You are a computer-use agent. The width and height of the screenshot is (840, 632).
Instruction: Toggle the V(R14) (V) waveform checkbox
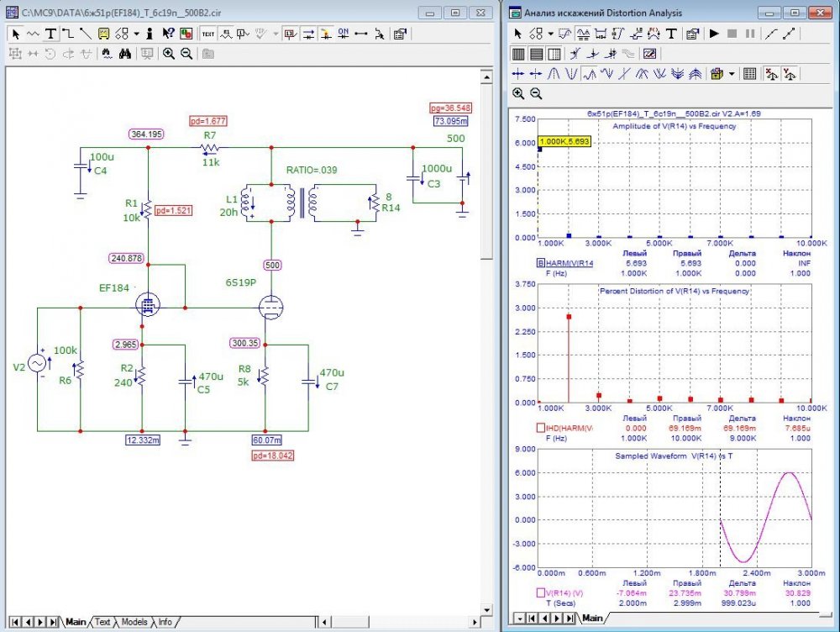(x=541, y=593)
